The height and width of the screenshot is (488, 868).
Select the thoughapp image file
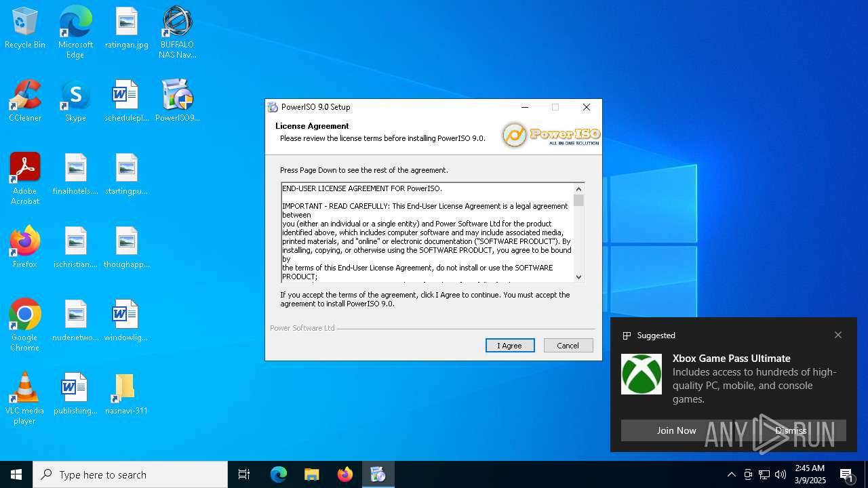click(x=126, y=248)
